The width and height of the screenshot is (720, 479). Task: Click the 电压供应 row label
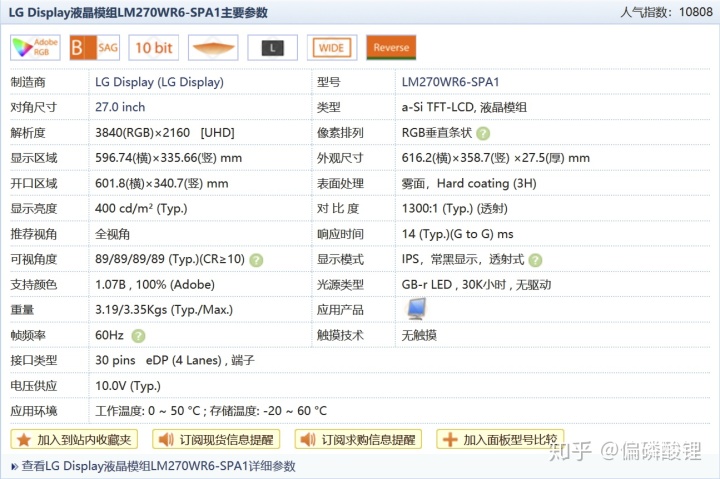click(x=34, y=386)
